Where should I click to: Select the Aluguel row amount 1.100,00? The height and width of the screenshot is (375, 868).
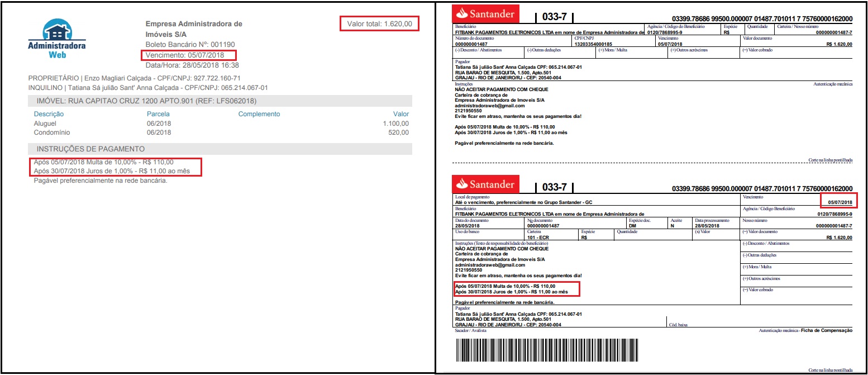click(395, 124)
